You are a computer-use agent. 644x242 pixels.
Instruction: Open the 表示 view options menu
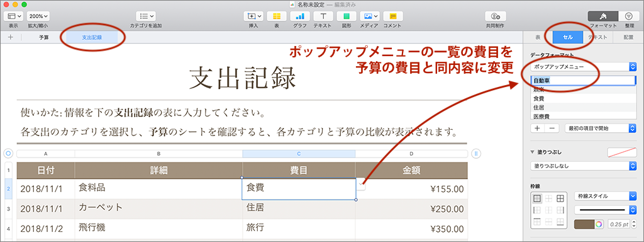tap(13, 16)
